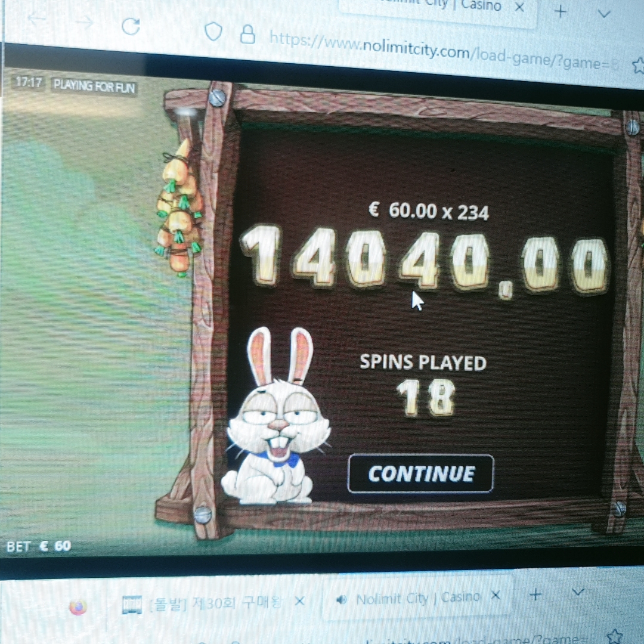The height and width of the screenshot is (644, 644).
Task: Click the 14040.00 win amount
Action: point(425,262)
